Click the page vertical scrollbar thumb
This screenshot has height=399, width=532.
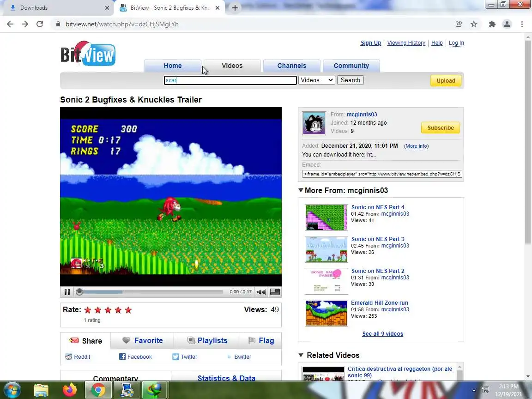(x=527, y=143)
